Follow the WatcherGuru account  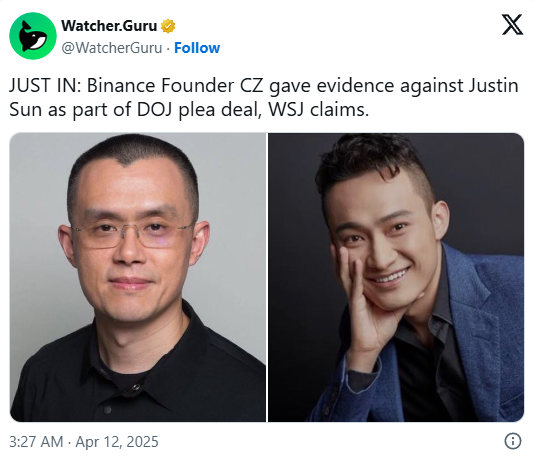197,48
